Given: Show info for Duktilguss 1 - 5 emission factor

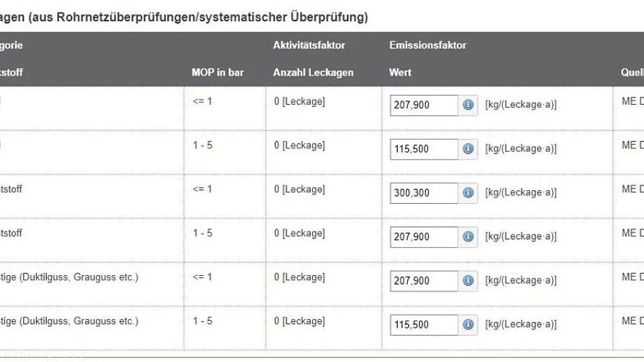Looking at the screenshot, I should pyautogui.click(x=468, y=325).
